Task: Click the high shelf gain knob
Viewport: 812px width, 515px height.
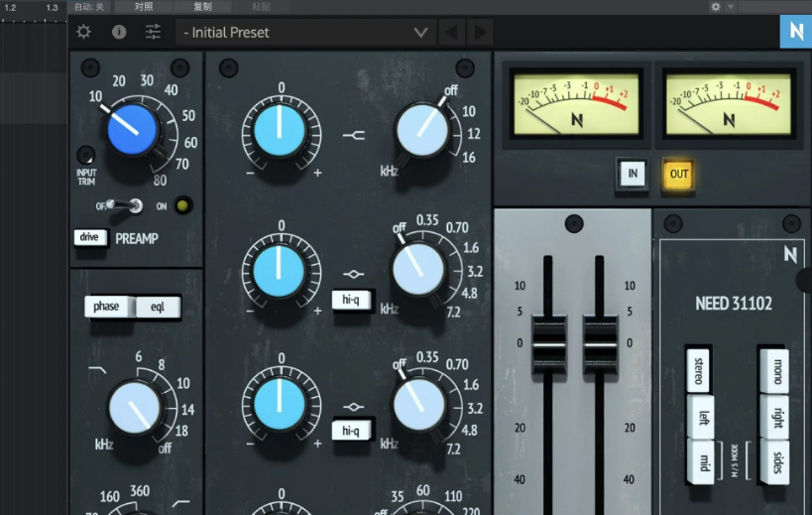Action: click(x=280, y=130)
